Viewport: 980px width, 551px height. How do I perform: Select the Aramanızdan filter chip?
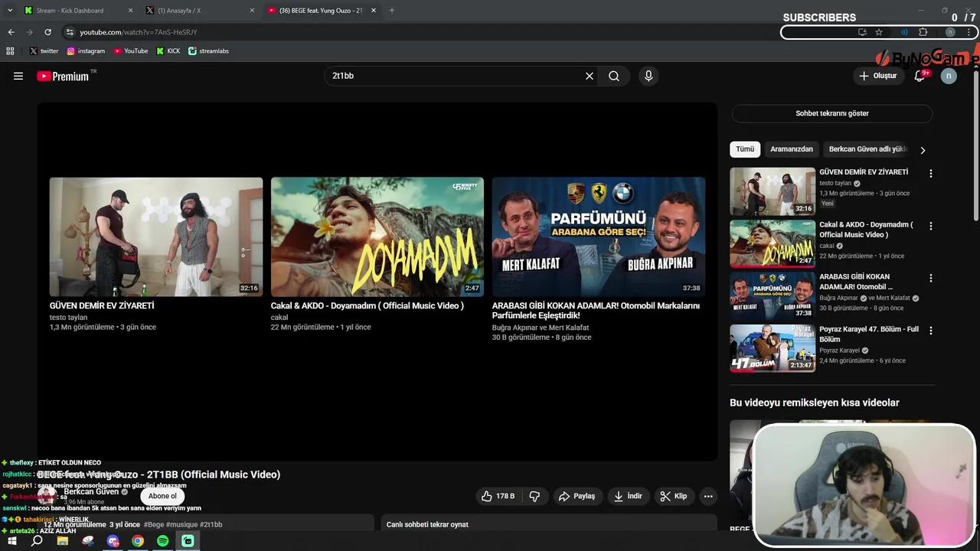pyautogui.click(x=792, y=149)
